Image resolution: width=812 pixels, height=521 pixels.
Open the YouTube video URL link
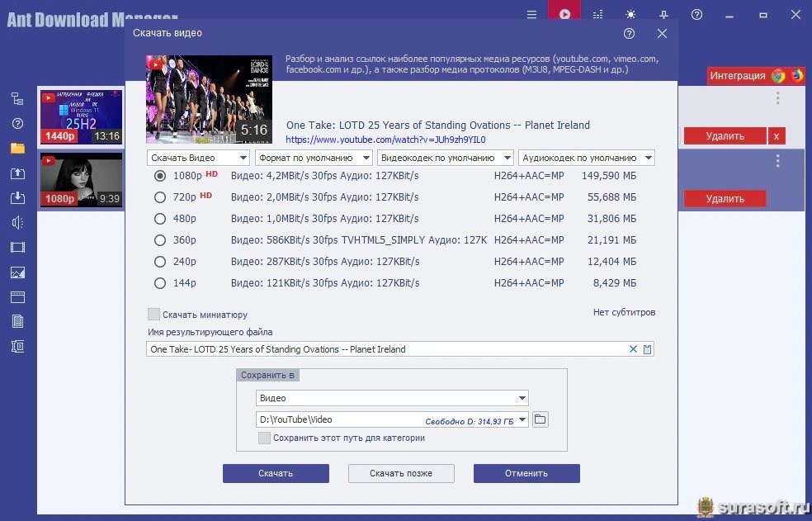click(385, 140)
